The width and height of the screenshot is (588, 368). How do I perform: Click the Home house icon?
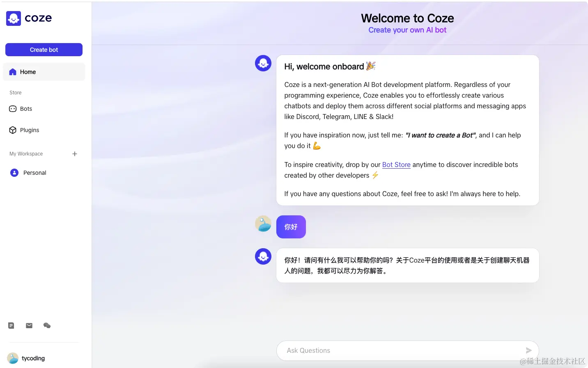pyautogui.click(x=13, y=72)
